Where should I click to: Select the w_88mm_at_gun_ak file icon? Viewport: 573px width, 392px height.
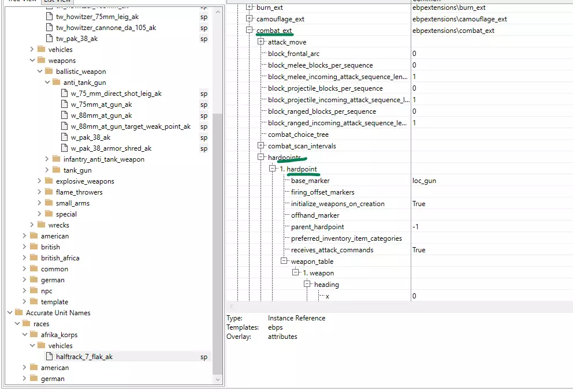[64, 115]
